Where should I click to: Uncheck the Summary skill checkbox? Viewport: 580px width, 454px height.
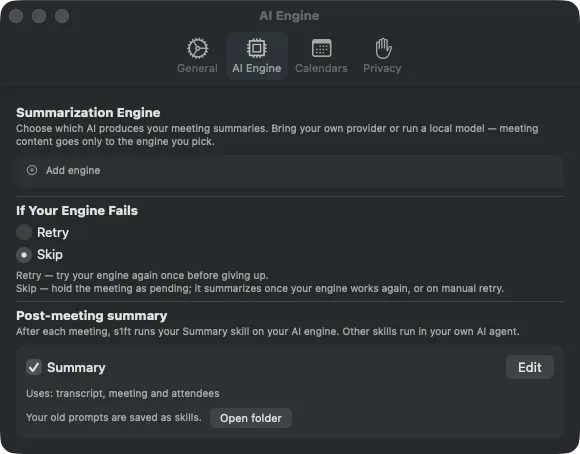click(34, 367)
